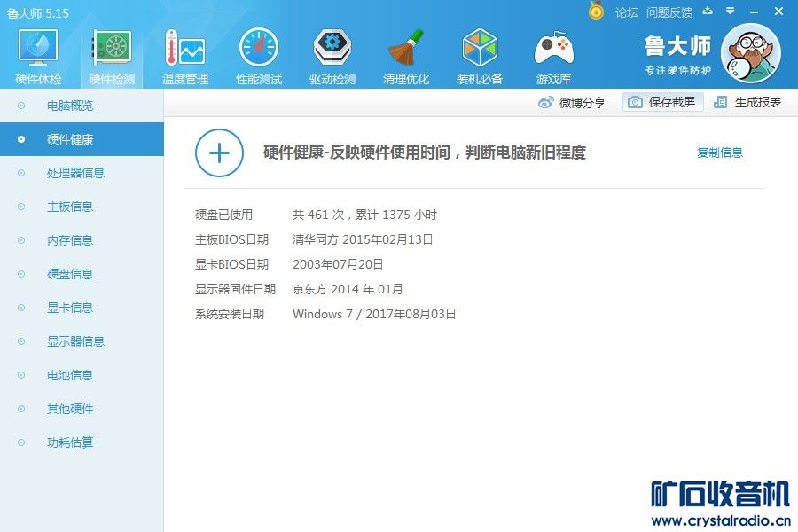
Task: Open the 装机必备 essential software icon
Action: (x=480, y=57)
